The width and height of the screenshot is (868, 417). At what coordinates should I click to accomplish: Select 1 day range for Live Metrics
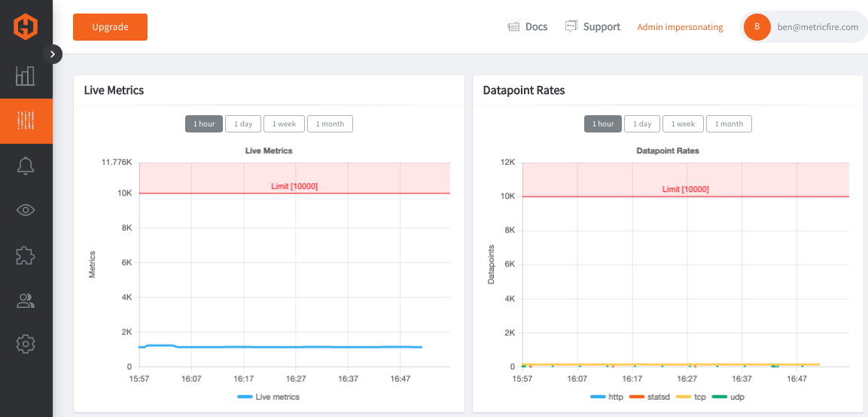[243, 124]
